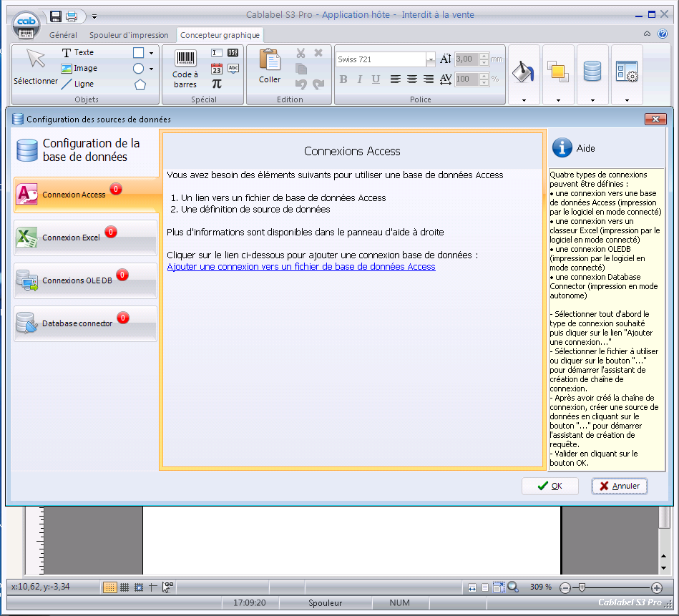Insert an Image object
The height and width of the screenshot is (616, 679).
pos(79,68)
